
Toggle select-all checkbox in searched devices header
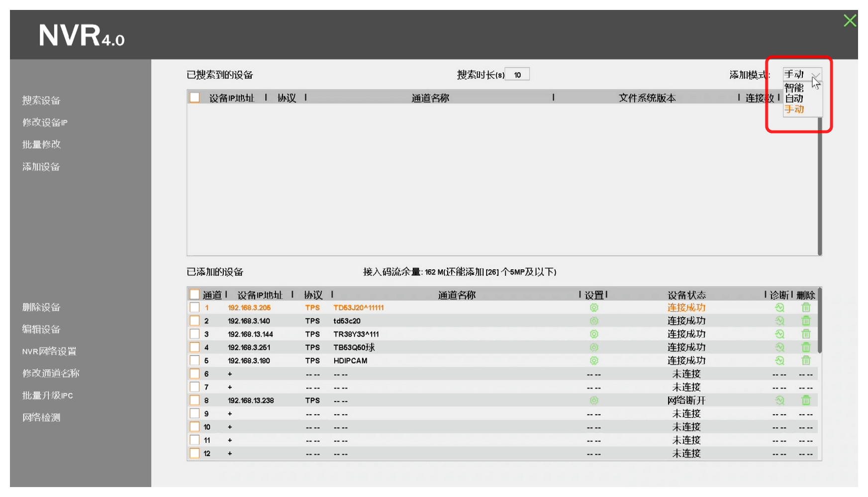(x=194, y=98)
